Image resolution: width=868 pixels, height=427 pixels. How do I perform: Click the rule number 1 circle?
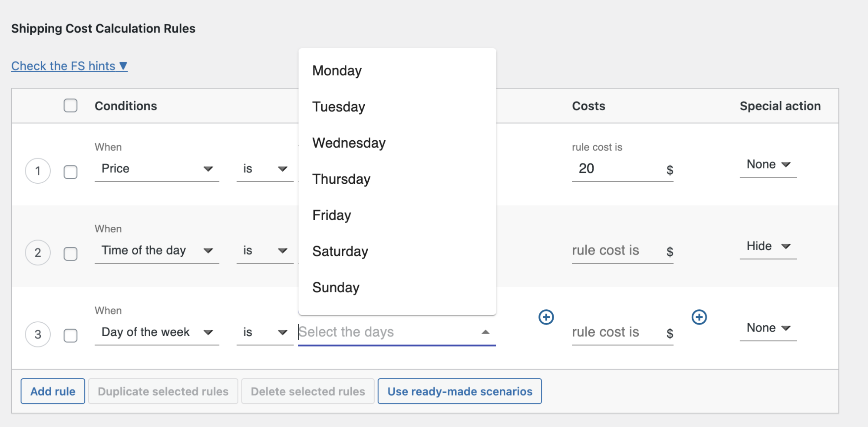tap(38, 171)
